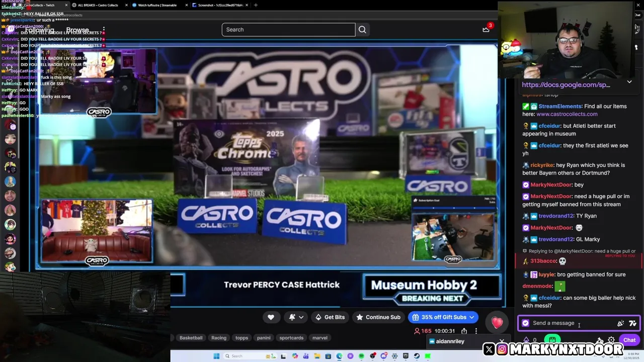Click the sportcards tag
The width and height of the screenshot is (644, 362).
(x=291, y=338)
